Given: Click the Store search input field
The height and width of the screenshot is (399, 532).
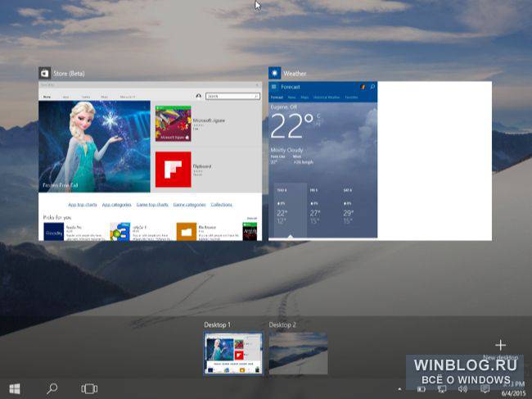Looking at the screenshot, I should 232,97.
